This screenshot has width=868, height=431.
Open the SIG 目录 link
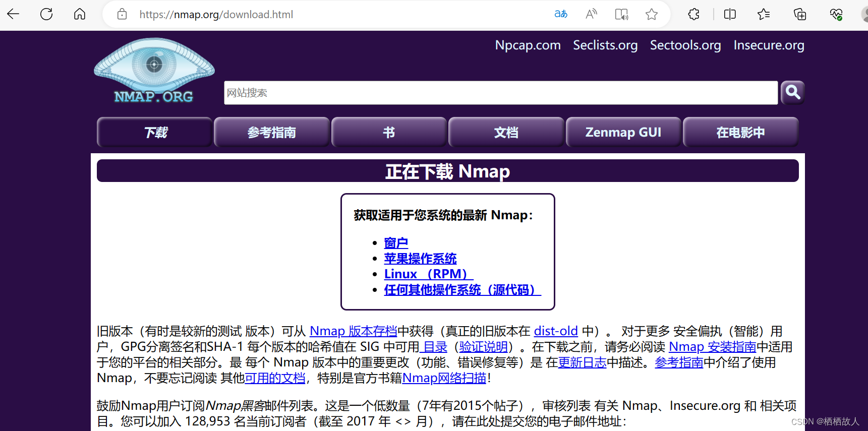coord(434,347)
